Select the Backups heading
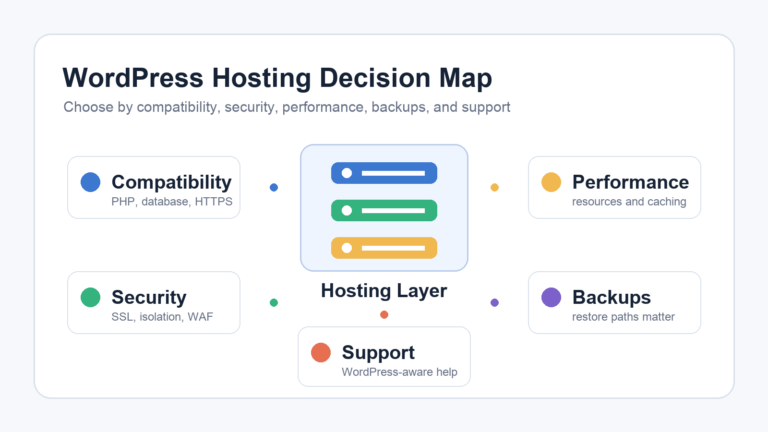 (611, 297)
